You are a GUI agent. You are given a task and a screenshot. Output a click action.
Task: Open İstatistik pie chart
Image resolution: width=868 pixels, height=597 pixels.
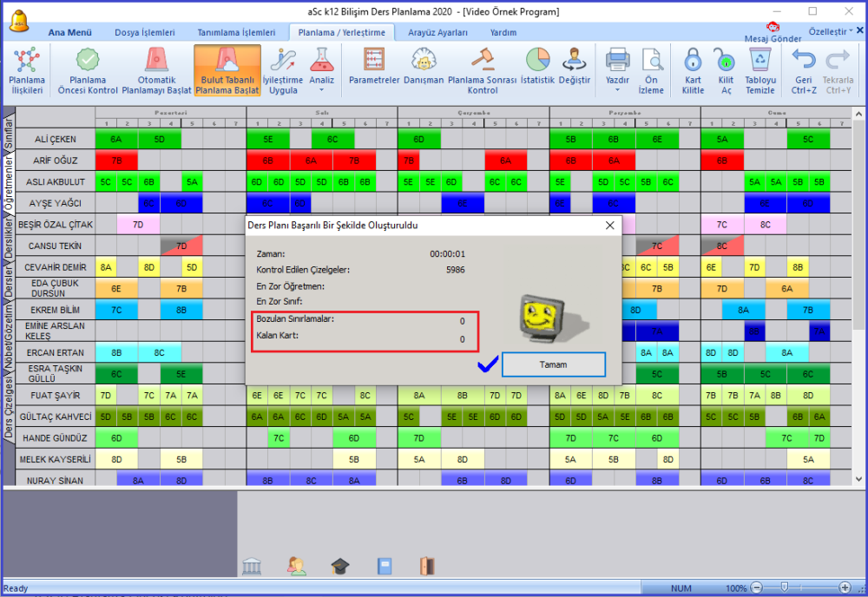point(537,67)
